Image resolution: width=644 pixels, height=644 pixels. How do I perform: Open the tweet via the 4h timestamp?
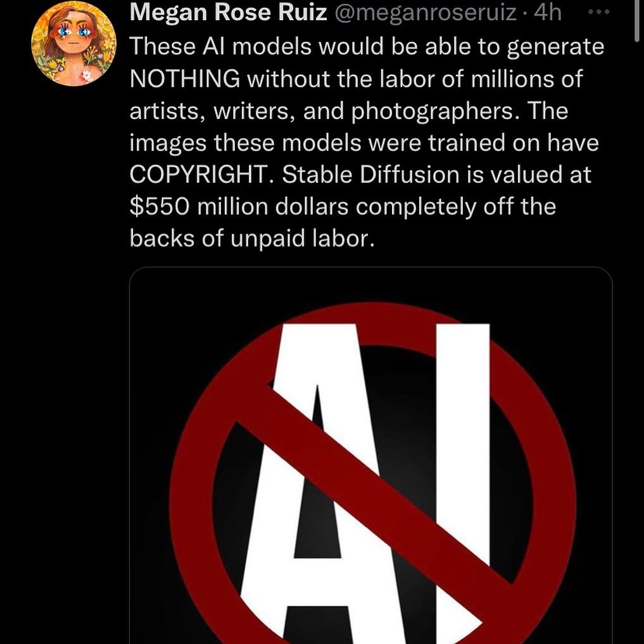[x=548, y=13]
